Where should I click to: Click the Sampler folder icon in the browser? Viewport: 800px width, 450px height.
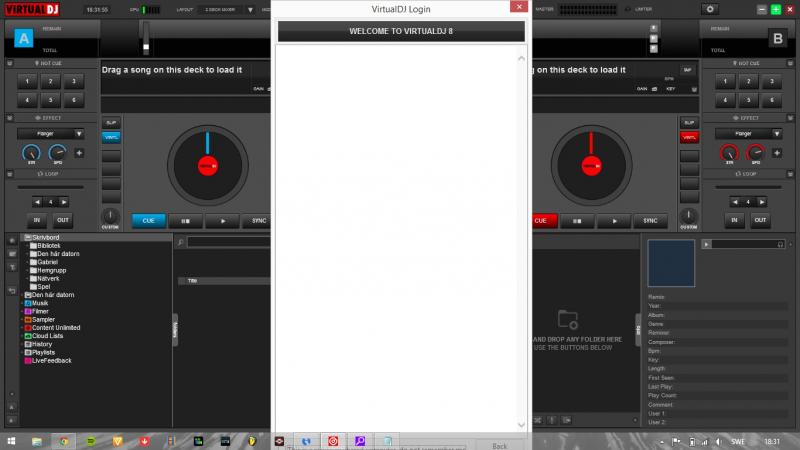27,319
